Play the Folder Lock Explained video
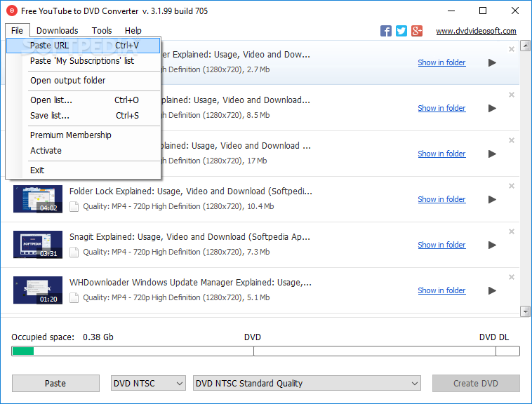This screenshot has height=404, width=532. (492, 200)
